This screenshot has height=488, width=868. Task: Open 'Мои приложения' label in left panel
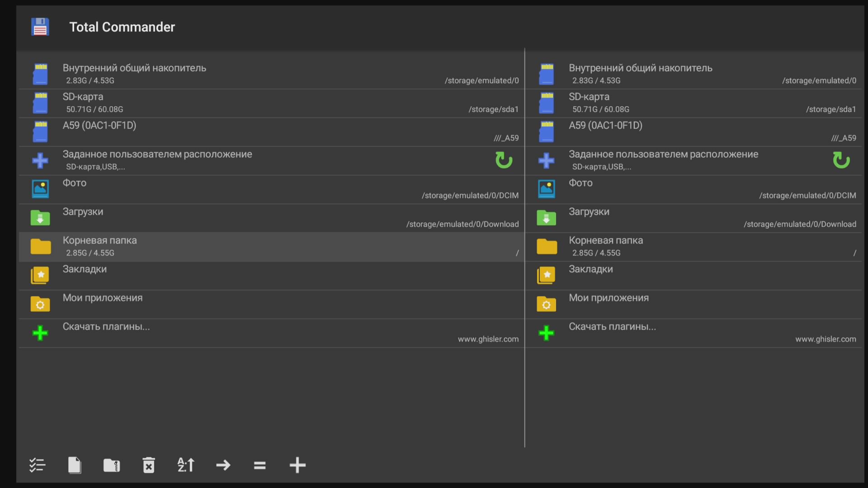[103, 298]
